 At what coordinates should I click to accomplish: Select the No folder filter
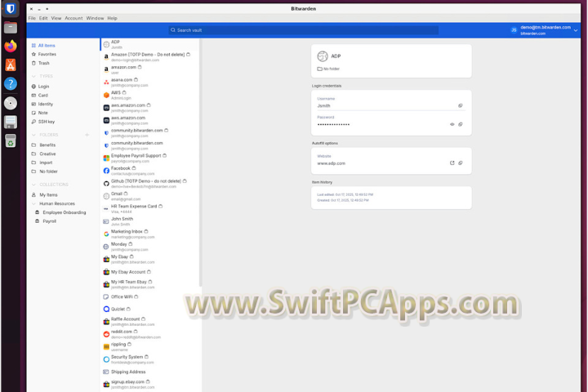tap(45, 171)
